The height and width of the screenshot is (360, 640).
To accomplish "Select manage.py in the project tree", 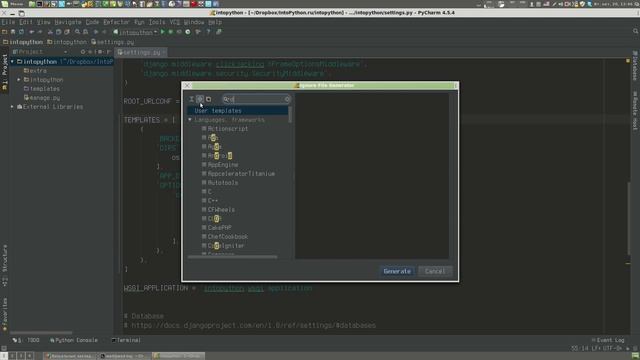I will coord(42,98).
